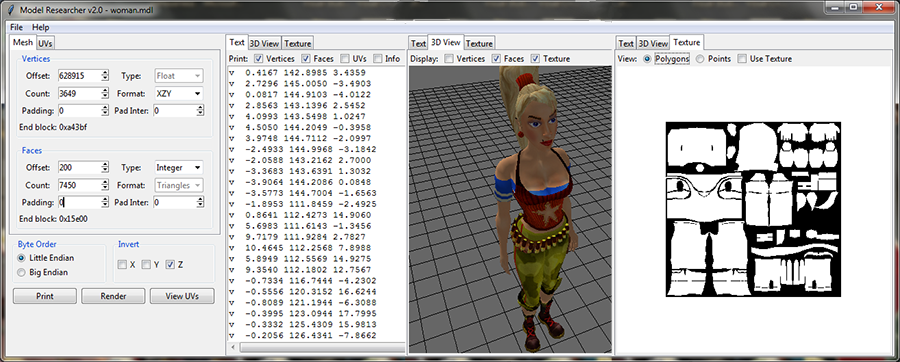Open the File menu

[x=16, y=27]
